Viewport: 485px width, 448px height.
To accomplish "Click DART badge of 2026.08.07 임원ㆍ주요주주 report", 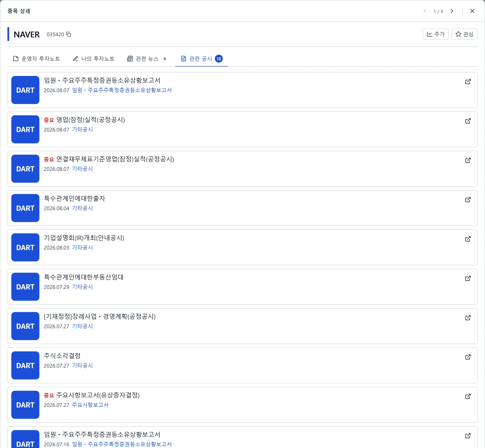I will pyautogui.click(x=25, y=90).
